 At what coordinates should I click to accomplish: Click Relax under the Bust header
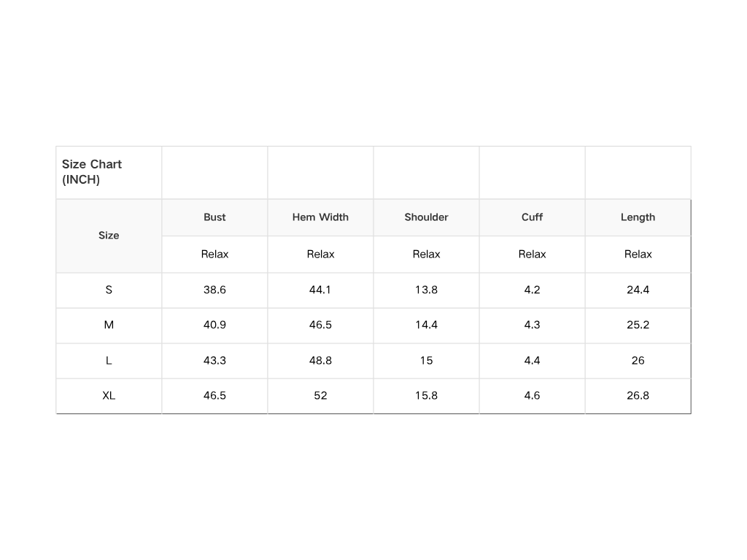[x=214, y=254]
